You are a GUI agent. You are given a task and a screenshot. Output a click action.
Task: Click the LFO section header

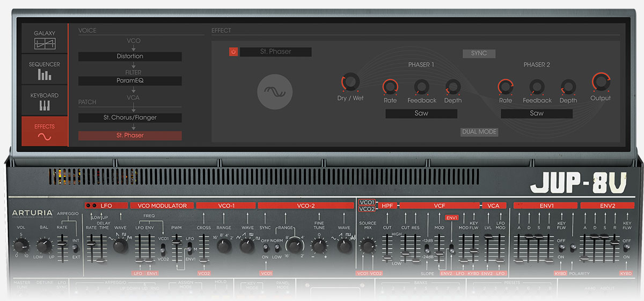pyautogui.click(x=106, y=205)
